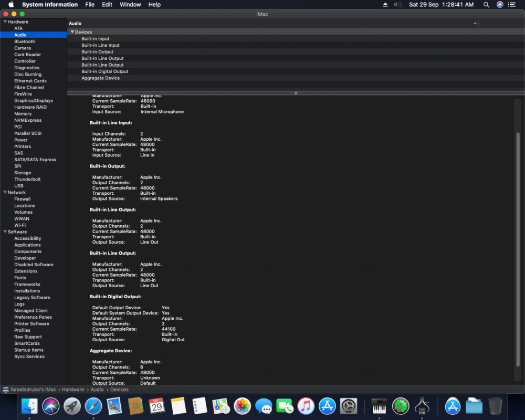
Task: Open System Preferences gear icon
Action: click(x=349, y=406)
